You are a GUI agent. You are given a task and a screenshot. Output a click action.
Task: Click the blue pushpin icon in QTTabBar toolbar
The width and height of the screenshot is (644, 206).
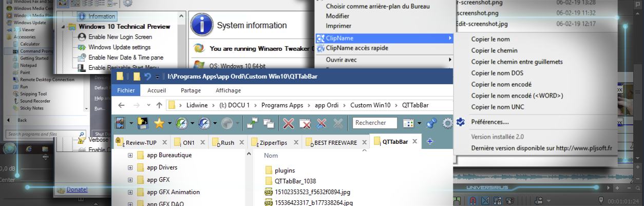click(432, 123)
